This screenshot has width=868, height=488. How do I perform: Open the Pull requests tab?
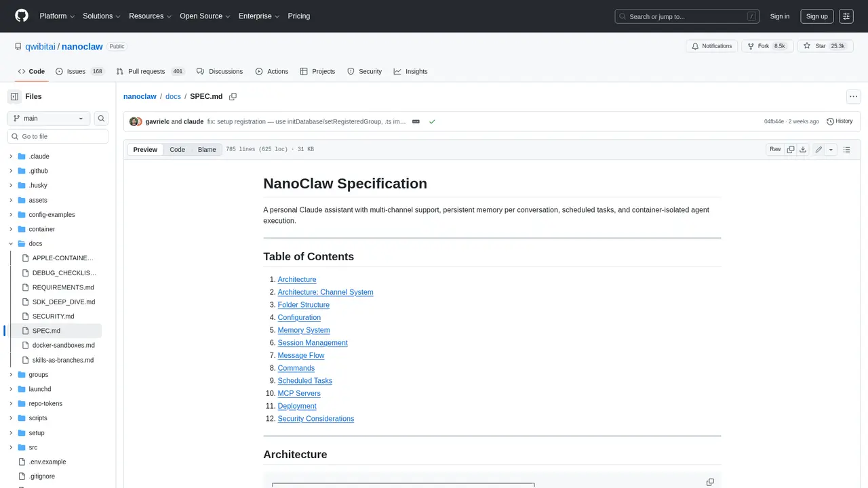[150, 71]
